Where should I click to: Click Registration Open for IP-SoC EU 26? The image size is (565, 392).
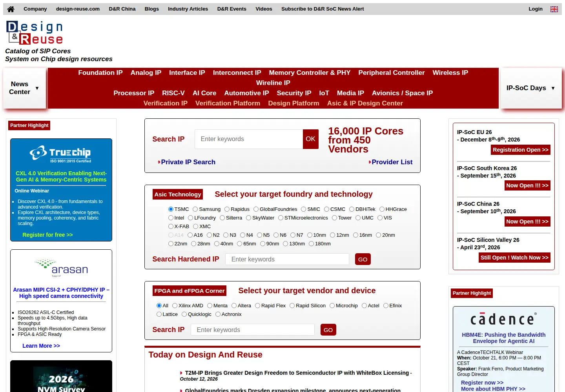(x=521, y=150)
